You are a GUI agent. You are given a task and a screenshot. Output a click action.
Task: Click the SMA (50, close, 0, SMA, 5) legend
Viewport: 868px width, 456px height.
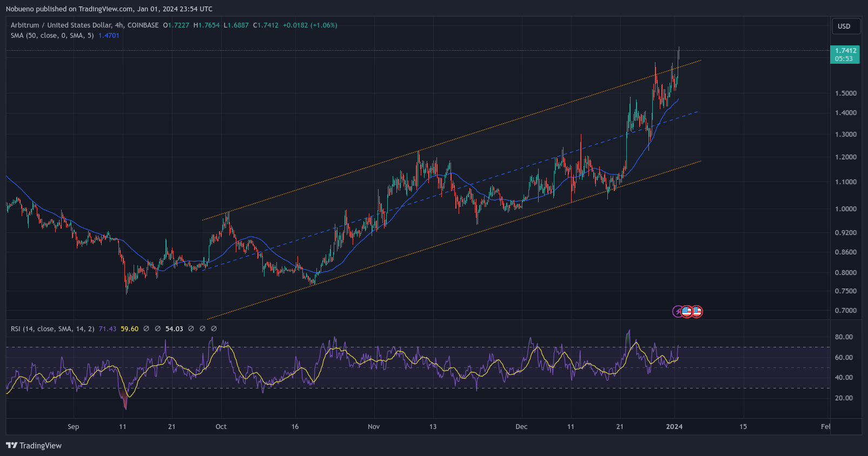click(x=52, y=36)
